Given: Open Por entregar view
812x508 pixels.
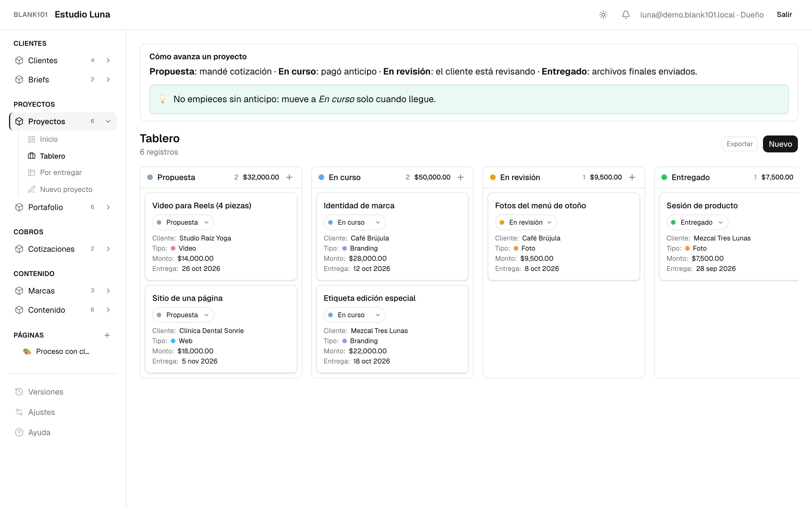Looking at the screenshot, I should tap(61, 172).
